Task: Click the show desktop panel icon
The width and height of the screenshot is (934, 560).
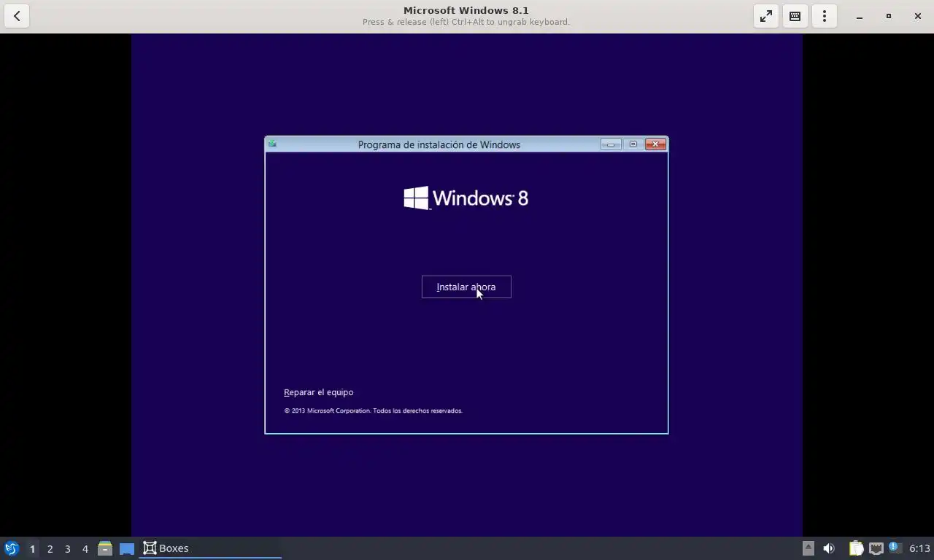Action: click(127, 548)
